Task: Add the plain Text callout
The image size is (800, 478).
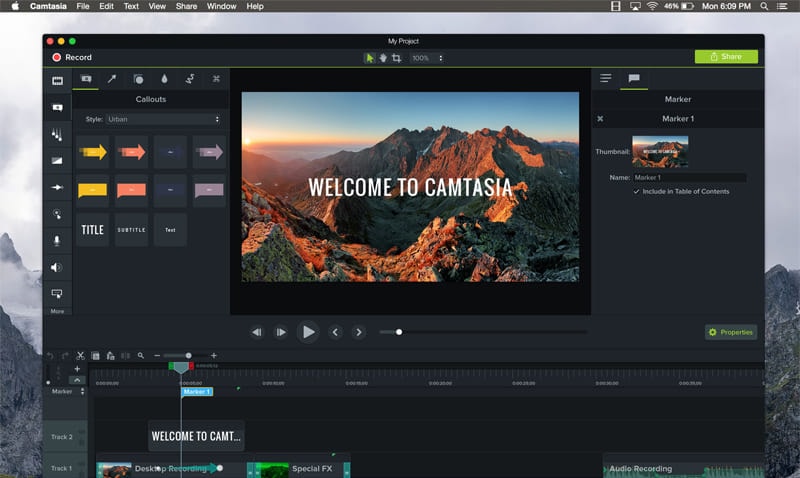Action: point(170,230)
